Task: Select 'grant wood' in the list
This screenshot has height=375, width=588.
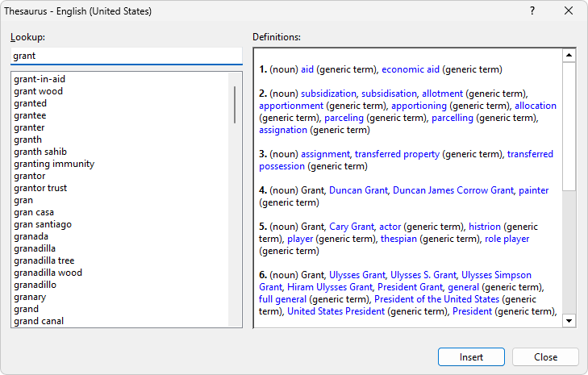Action: pos(120,91)
